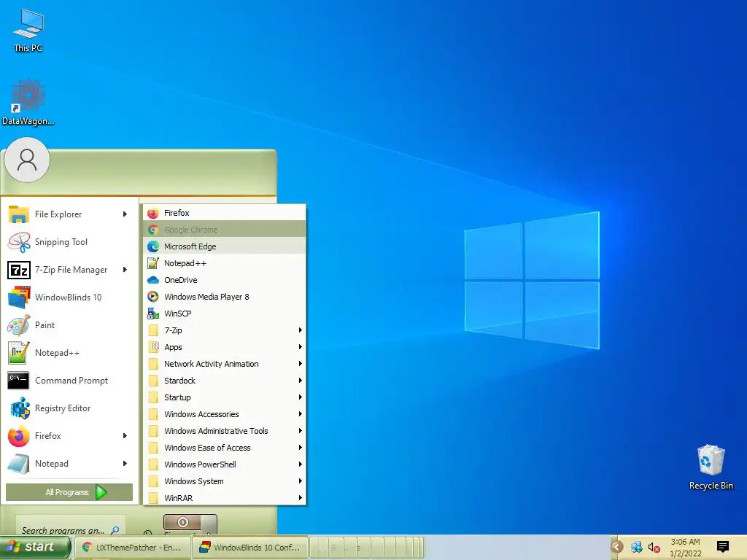Launch Notepad++ from left pinned list
This screenshot has width=747, height=560.
(x=69, y=353)
